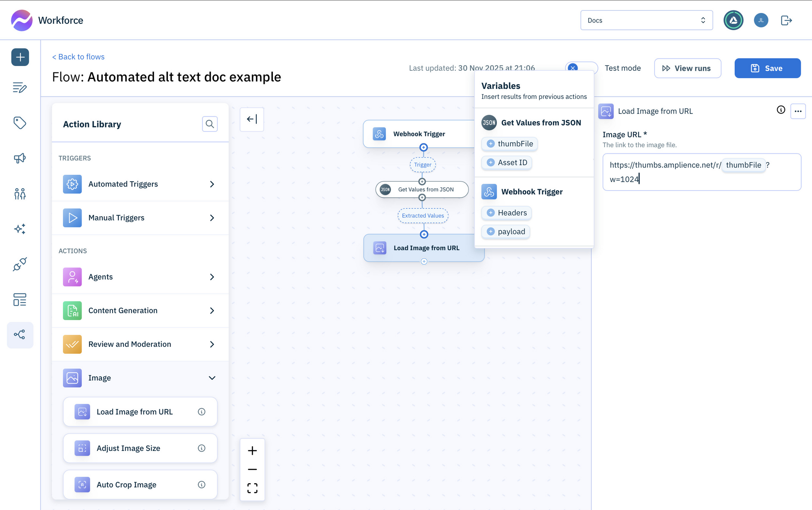Go back via Back to flows link
812x510 pixels.
(x=79, y=57)
